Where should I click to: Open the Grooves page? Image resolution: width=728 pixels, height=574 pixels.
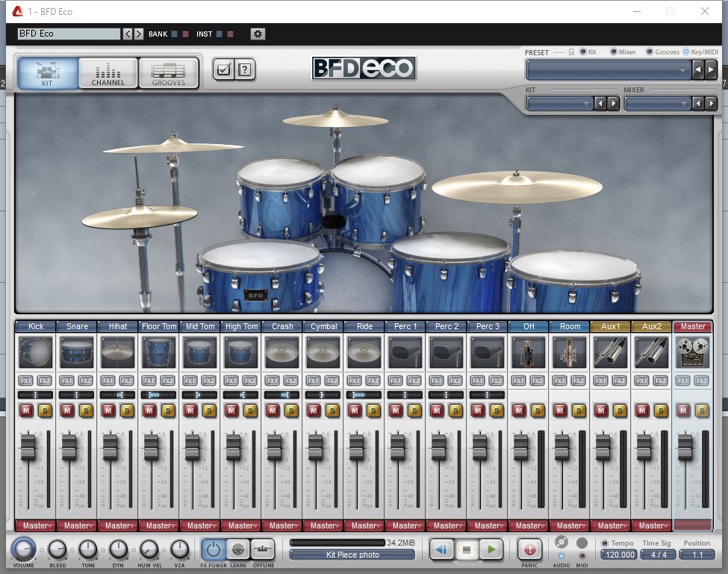point(168,73)
